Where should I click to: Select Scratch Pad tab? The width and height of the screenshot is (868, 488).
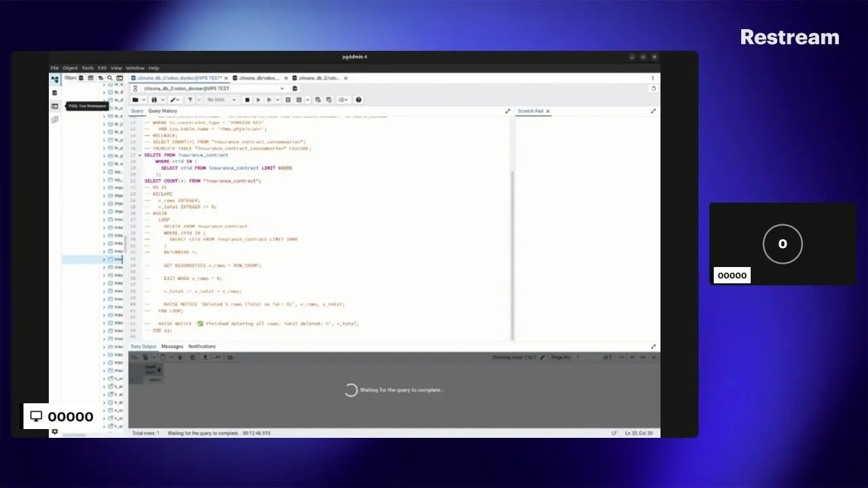coord(530,111)
